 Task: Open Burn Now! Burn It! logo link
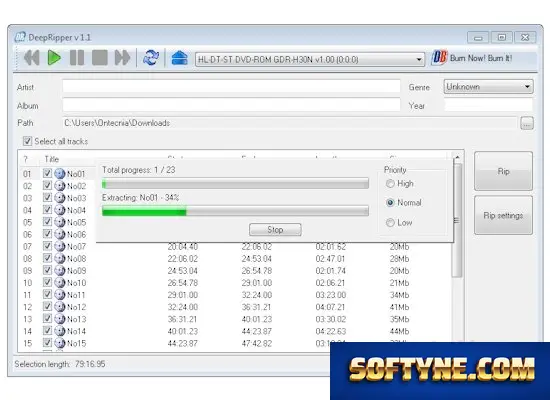tap(471, 58)
